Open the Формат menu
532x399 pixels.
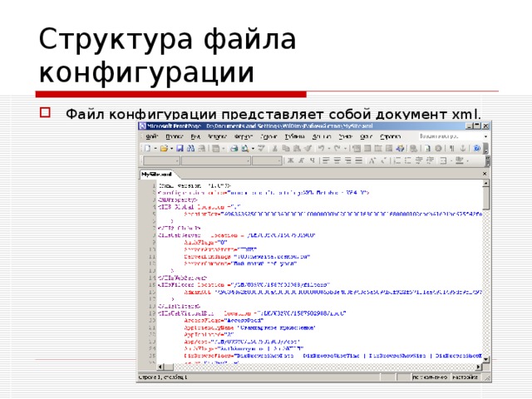(x=244, y=136)
